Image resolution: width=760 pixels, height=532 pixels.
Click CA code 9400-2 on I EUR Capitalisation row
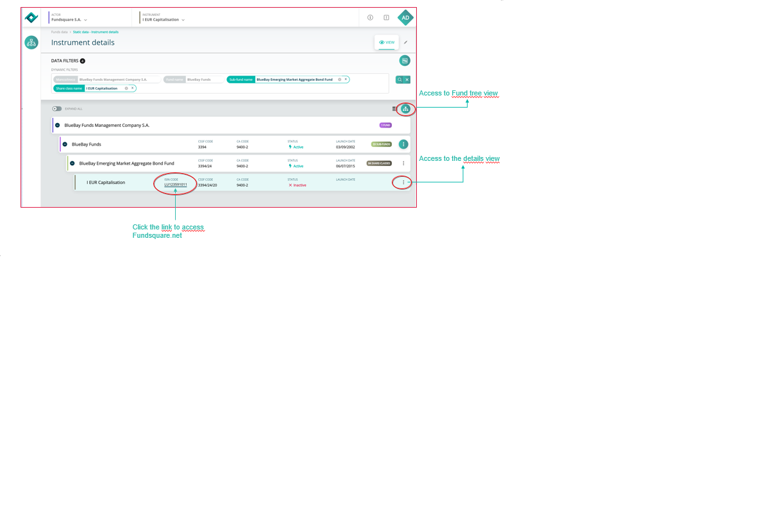pos(242,185)
